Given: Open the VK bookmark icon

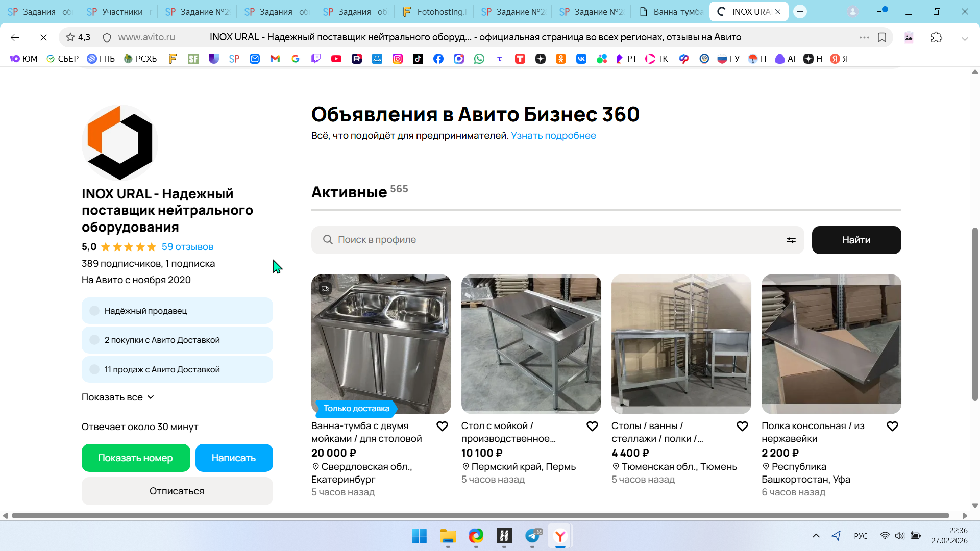Looking at the screenshot, I should 581,59.
